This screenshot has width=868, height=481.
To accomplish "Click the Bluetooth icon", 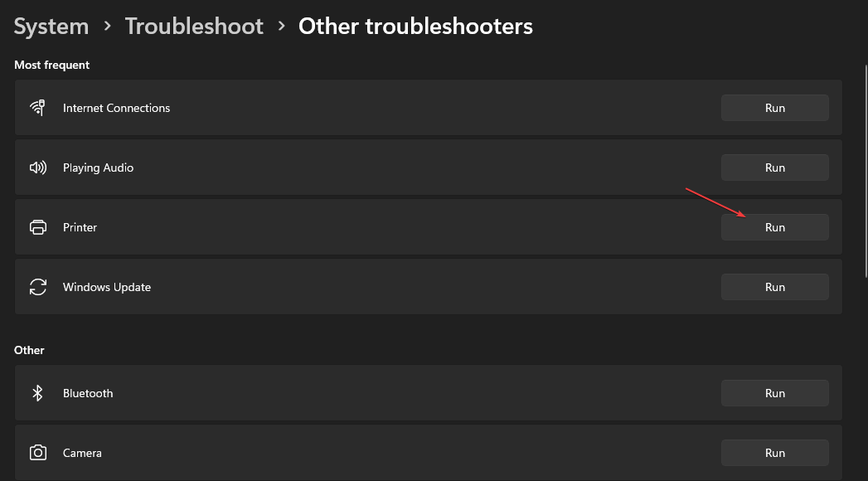I will 37,393.
